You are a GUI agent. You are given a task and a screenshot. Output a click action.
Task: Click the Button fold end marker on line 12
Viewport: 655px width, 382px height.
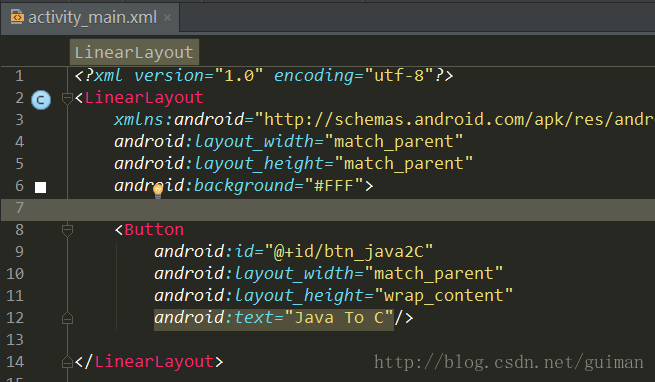[x=67, y=318]
